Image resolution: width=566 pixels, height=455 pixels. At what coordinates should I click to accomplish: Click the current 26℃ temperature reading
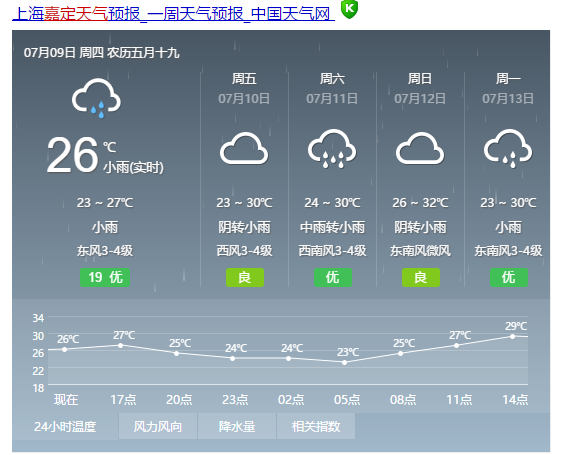click(x=82, y=155)
